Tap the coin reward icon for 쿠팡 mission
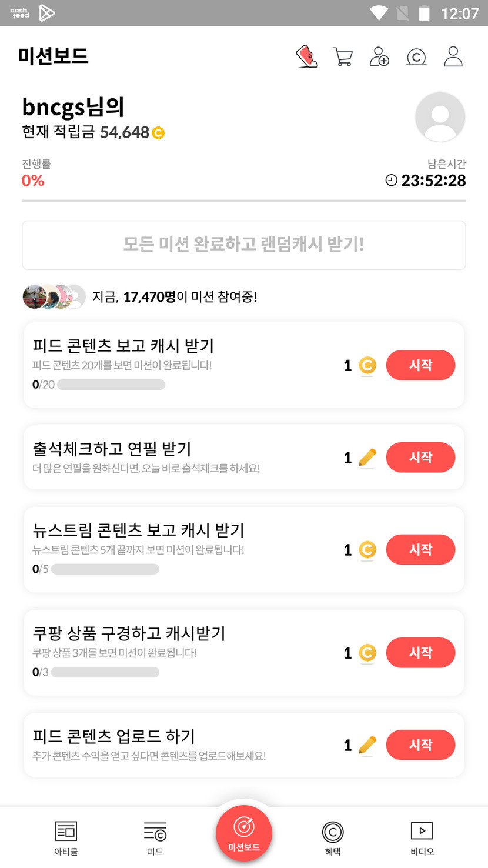The image size is (488, 868). coord(367,653)
